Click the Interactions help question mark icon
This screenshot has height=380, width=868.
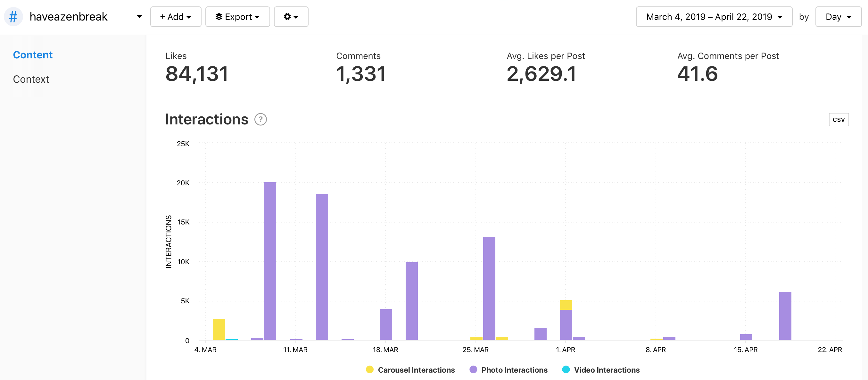pos(260,119)
